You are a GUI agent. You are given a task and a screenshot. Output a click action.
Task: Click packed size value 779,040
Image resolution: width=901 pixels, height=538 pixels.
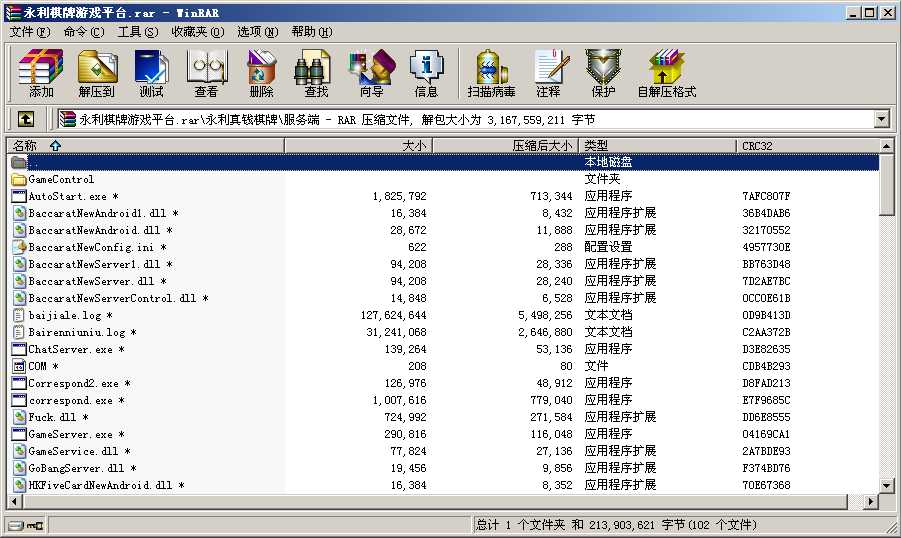551,400
